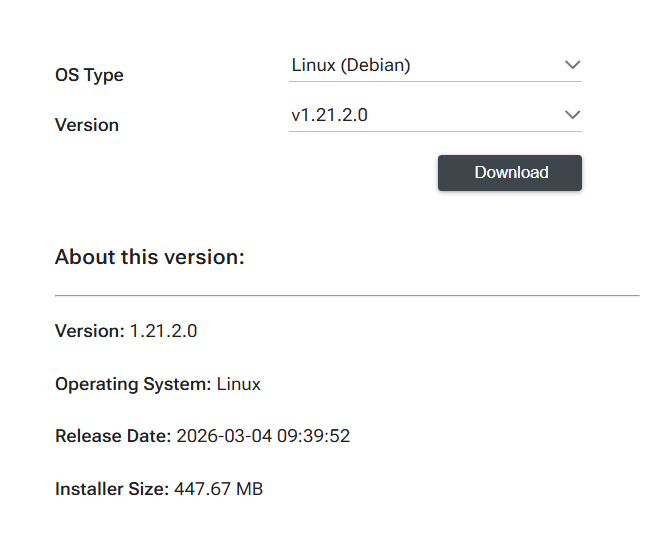Select the v1.21.2.0 text in the combo box
This screenshot has width=668, height=560.
[329, 115]
